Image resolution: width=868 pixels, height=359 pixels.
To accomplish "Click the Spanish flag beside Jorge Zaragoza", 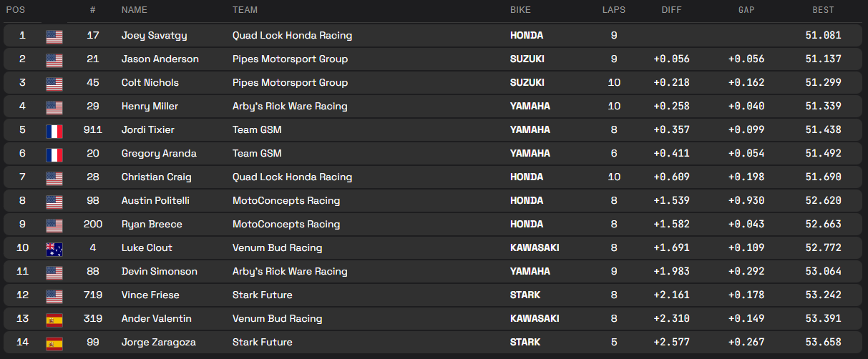I will pyautogui.click(x=54, y=343).
